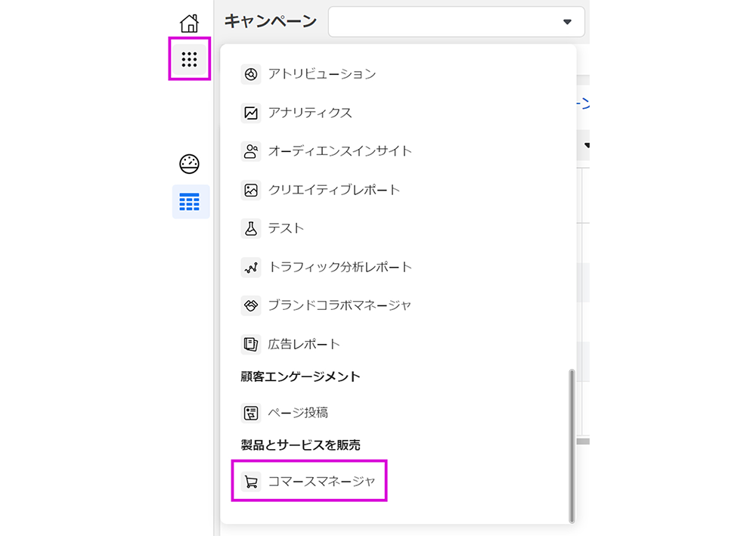Click the オーディエンスインサイト people icon
Image resolution: width=756 pixels, height=536 pixels.
click(x=251, y=151)
